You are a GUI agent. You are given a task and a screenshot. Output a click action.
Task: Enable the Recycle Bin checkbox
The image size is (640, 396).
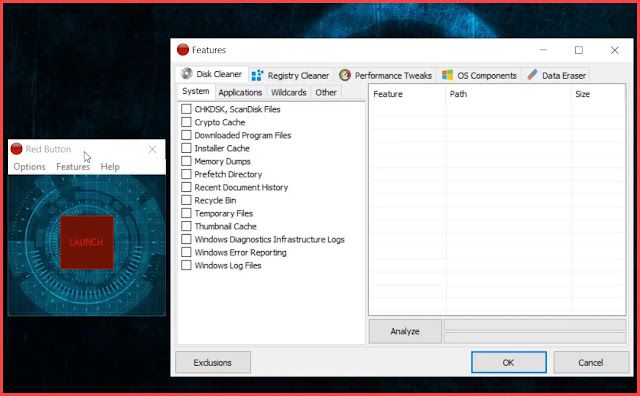click(x=186, y=200)
